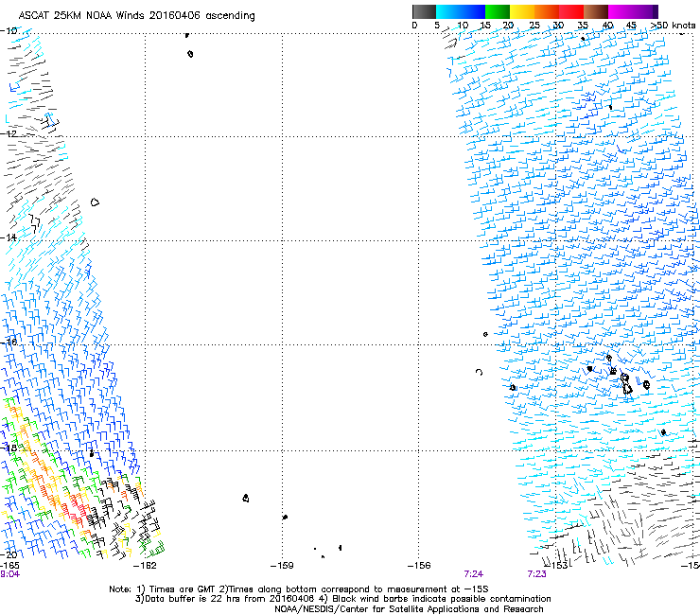The image size is (700, 615).
Task: Click the '-12' latitude axis label
Action: (x=9, y=134)
